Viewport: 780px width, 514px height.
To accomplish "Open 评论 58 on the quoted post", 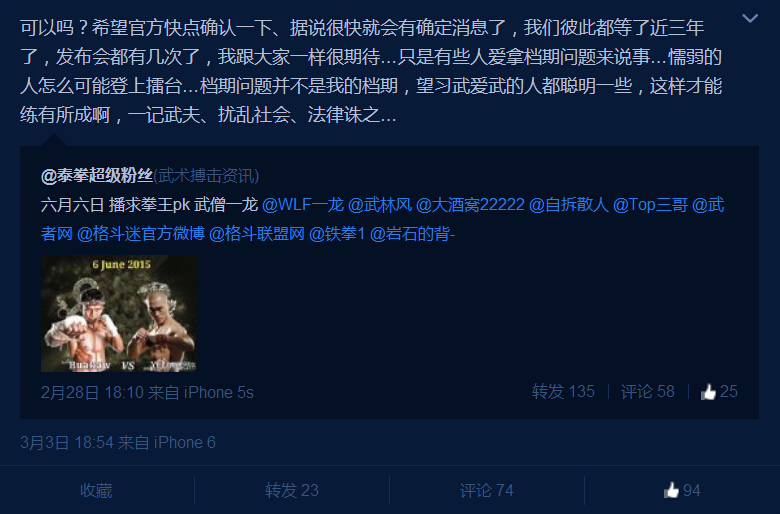I will coord(647,392).
